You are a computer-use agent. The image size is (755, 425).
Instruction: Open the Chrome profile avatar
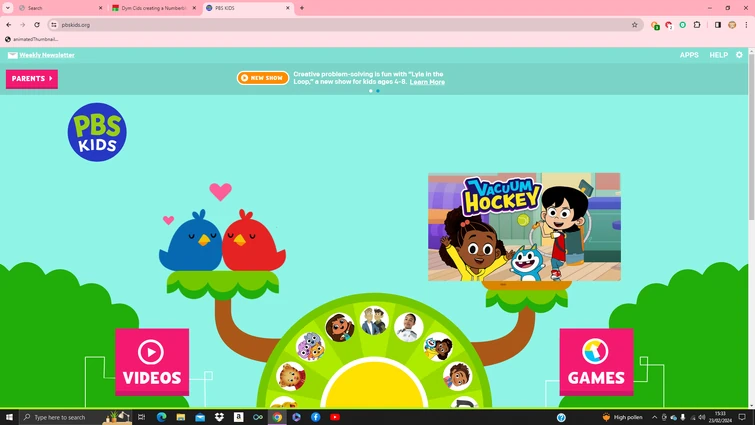(732, 25)
